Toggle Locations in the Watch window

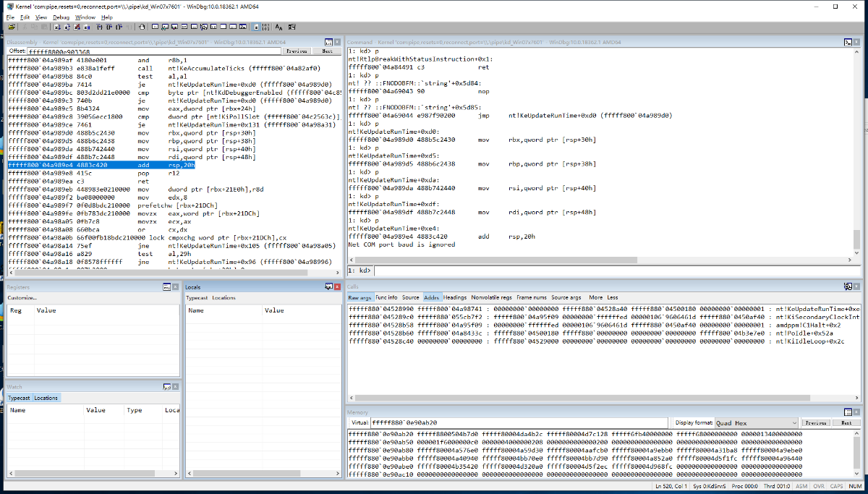pos(46,398)
